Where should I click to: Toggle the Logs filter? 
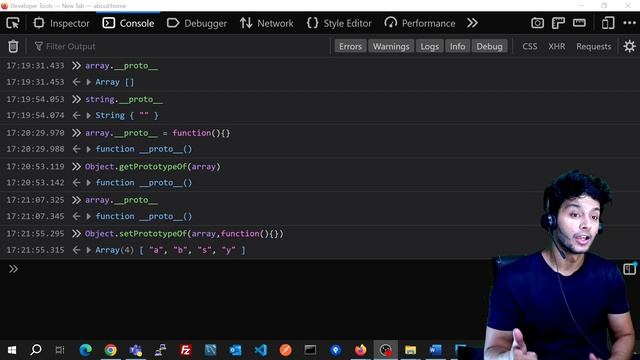click(x=429, y=46)
